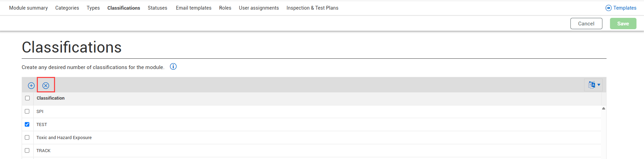Click the translation language icon

point(591,85)
